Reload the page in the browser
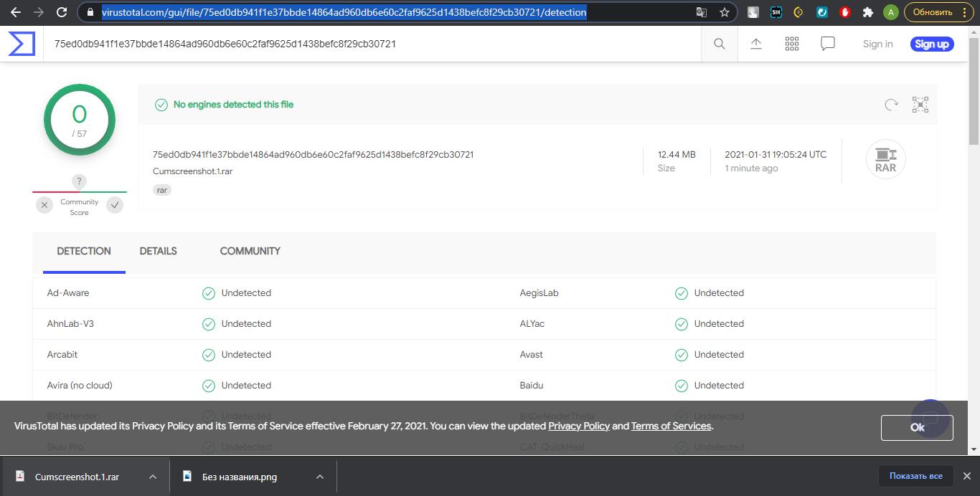980x496 pixels. tap(62, 12)
